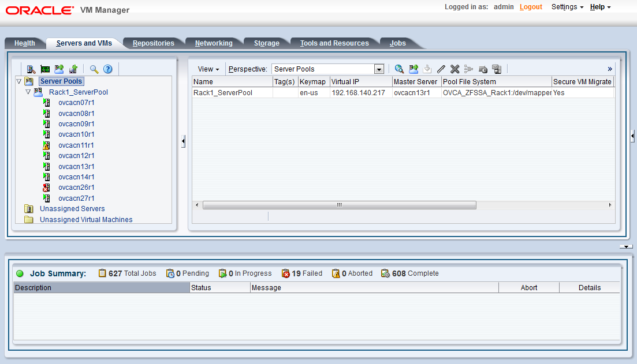Open Help via blue question mark icon
Image resolution: width=637 pixels, height=364 pixels.
tap(107, 69)
